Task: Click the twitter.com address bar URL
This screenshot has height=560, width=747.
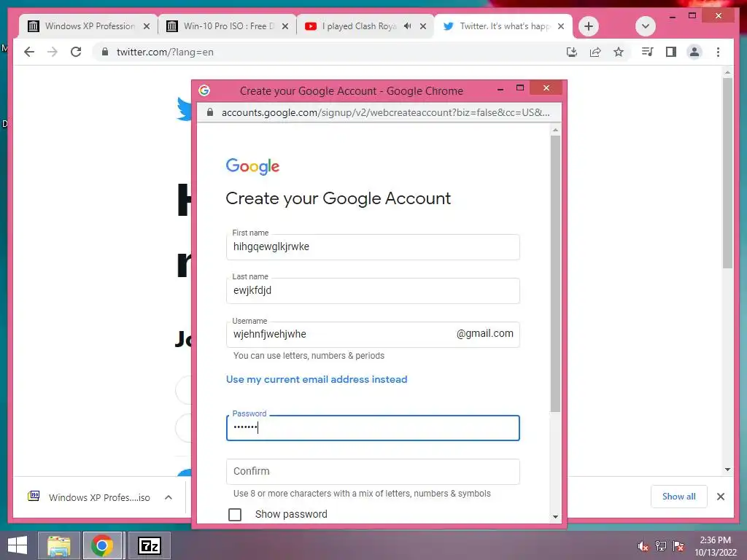Action: coord(165,52)
